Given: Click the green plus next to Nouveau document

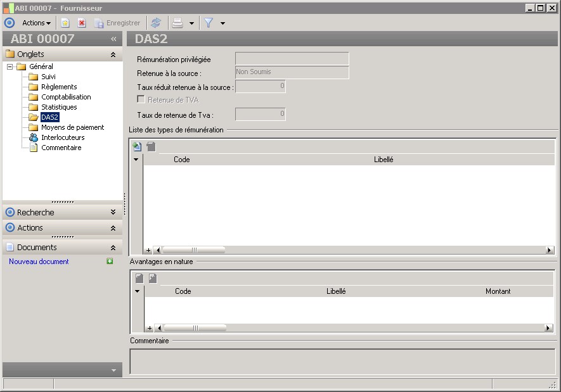Looking at the screenshot, I should (110, 262).
